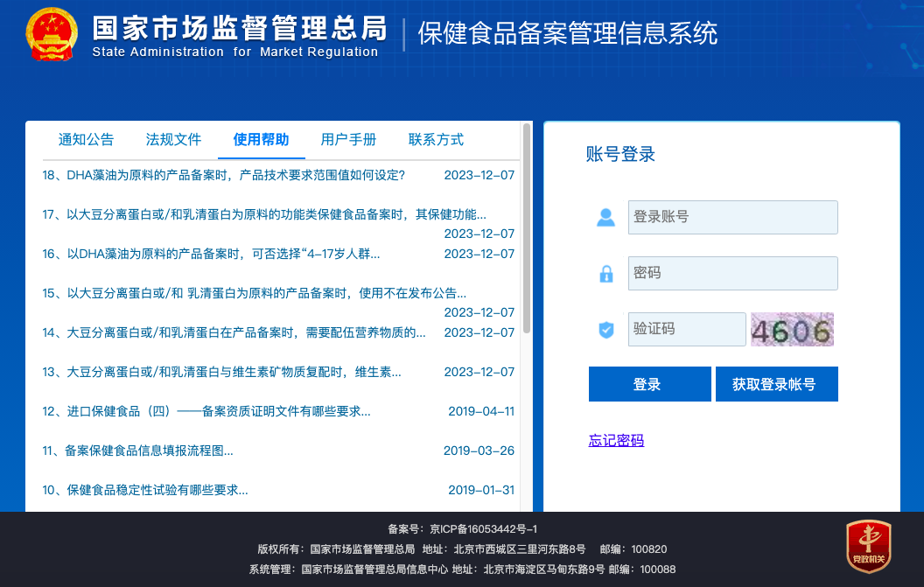Click the shield check icon beside captcha field

point(605,330)
